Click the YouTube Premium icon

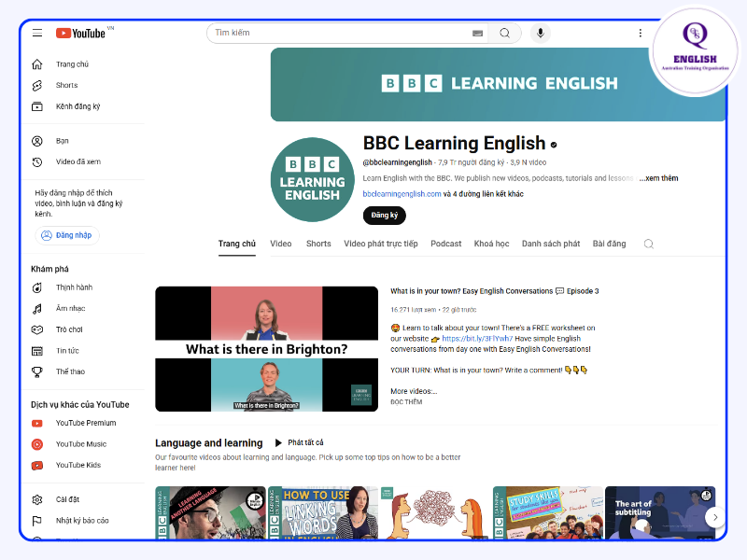[x=37, y=423]
